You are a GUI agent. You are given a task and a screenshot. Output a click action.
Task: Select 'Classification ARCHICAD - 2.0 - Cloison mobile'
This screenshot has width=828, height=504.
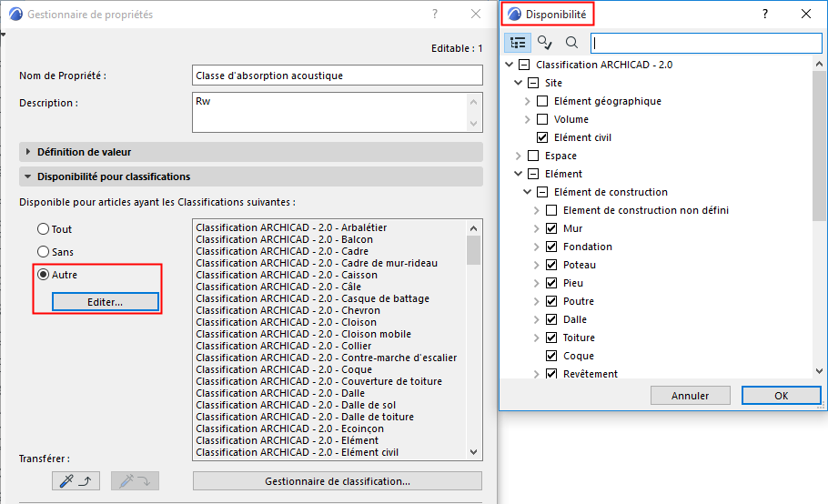point(303,334)
